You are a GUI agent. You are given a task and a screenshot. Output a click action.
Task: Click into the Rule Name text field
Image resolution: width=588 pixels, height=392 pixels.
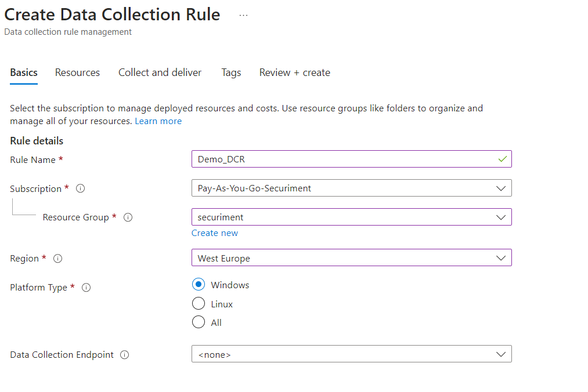coord(342,159)
